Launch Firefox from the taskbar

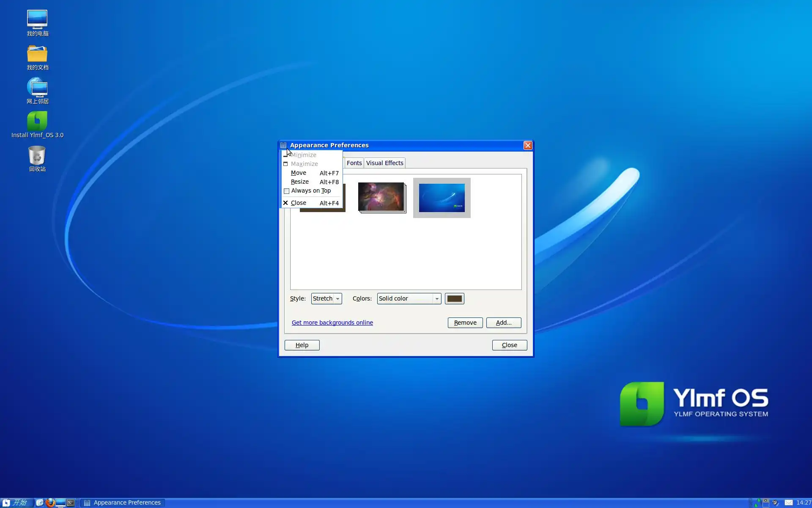(50, 502)
